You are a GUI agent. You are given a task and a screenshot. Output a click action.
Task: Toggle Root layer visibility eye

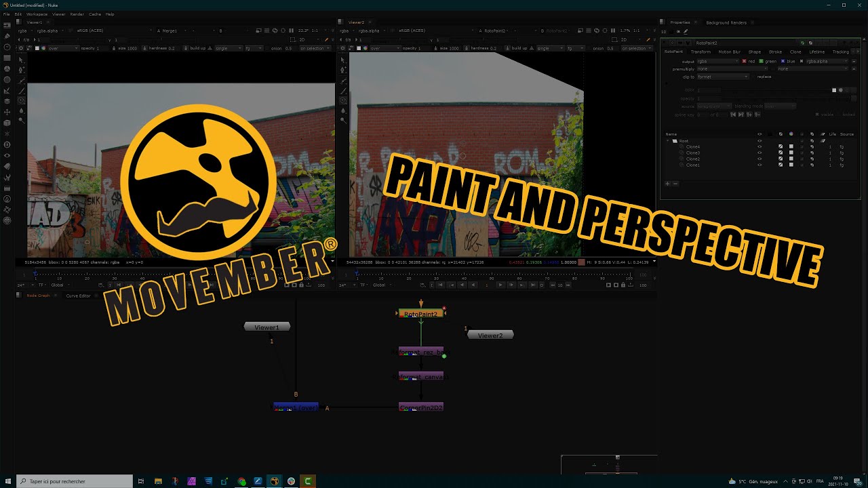click(x=759, y=141)
